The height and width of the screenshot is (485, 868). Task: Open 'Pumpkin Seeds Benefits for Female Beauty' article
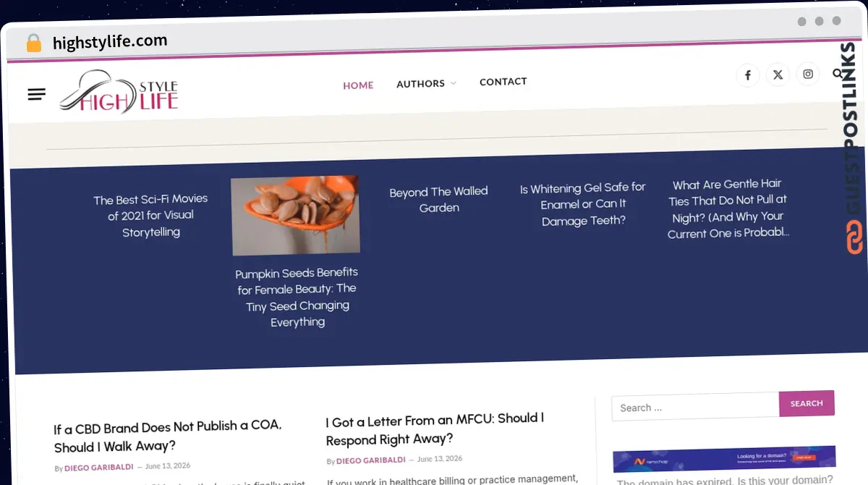297,297
